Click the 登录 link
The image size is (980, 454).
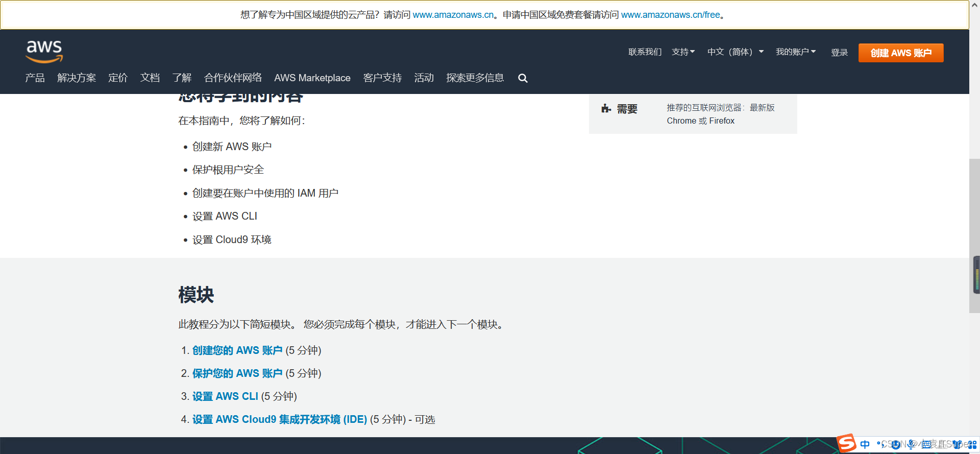coord(839,52)
